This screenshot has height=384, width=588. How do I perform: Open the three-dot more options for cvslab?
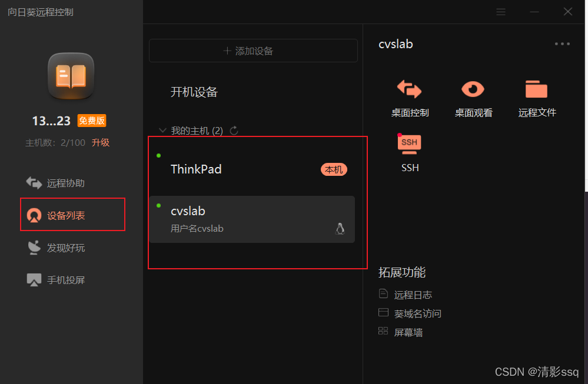click(562, 44)
